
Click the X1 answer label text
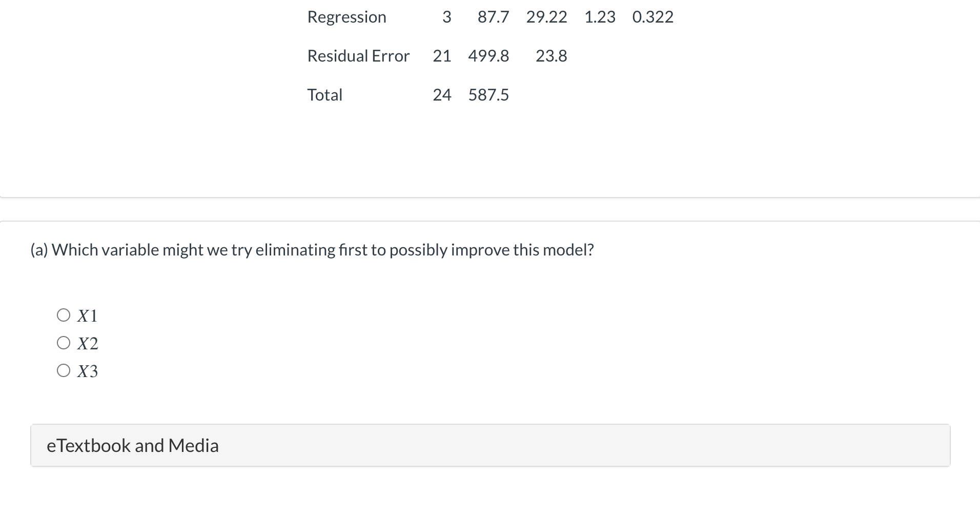87,315
